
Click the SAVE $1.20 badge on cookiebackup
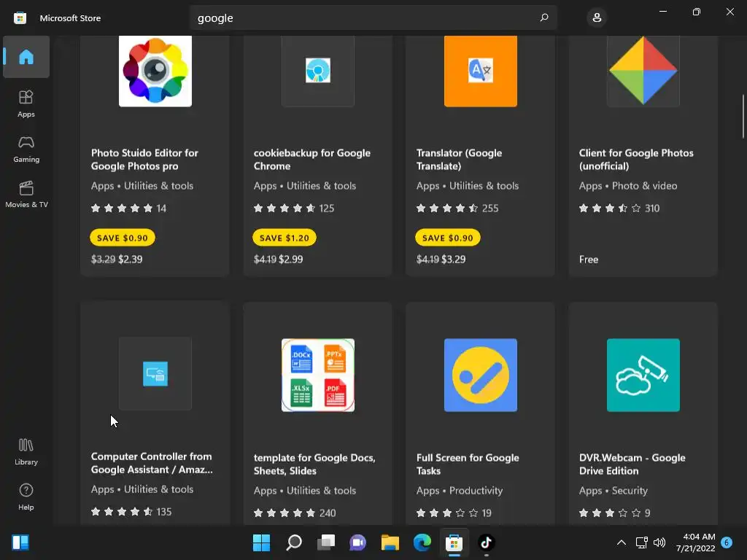click(x=285, y=238)
